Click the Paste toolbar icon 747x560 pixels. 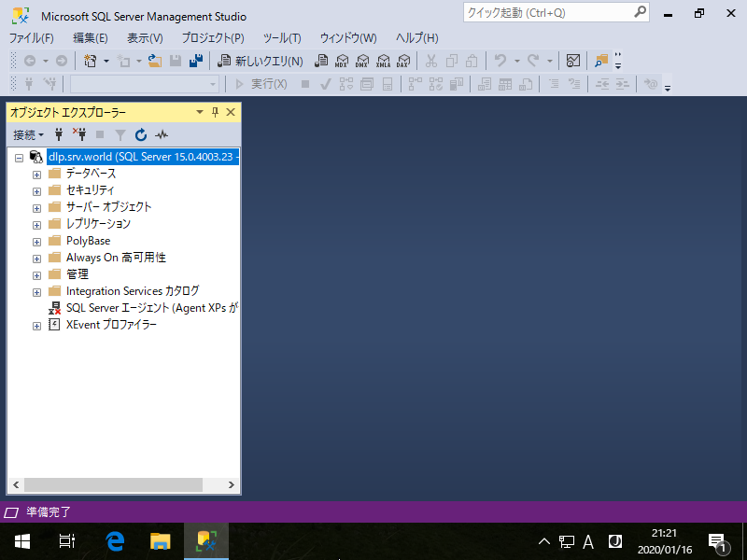pyautogui.click(x=472, y=61)
